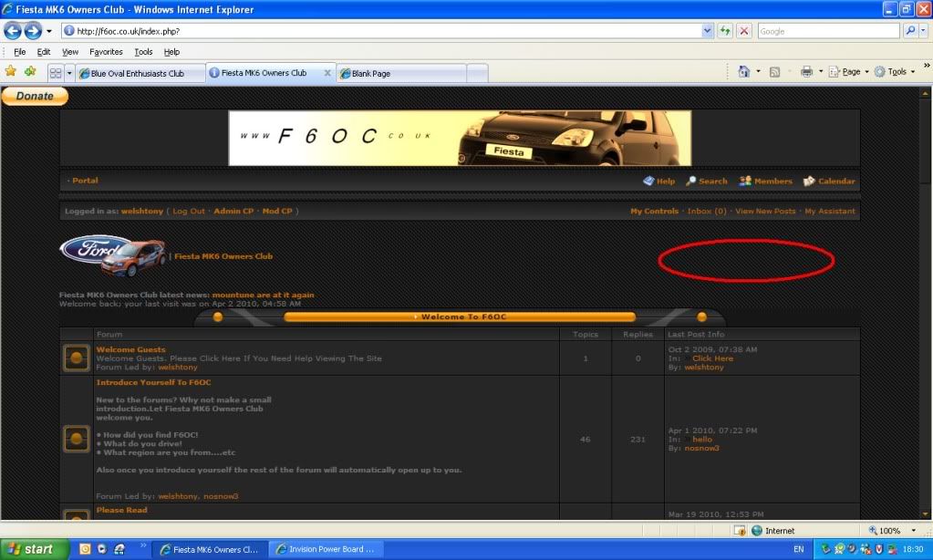Screen dimensions: 933x560
Task: Click the Ford logo image
Action: pyautogui.click(x=112, y=255)
